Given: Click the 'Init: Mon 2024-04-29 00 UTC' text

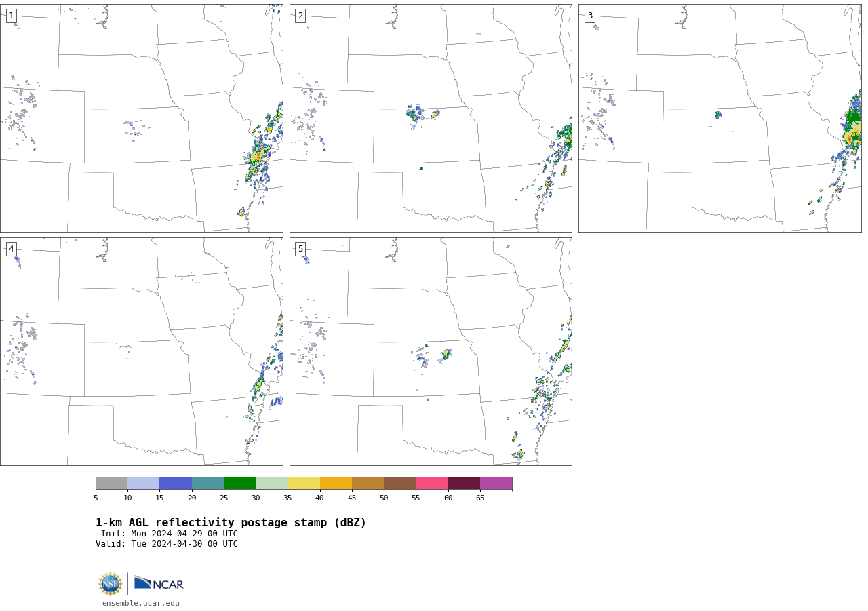Looking at the screenshot, I should click(x=170, y=534).
